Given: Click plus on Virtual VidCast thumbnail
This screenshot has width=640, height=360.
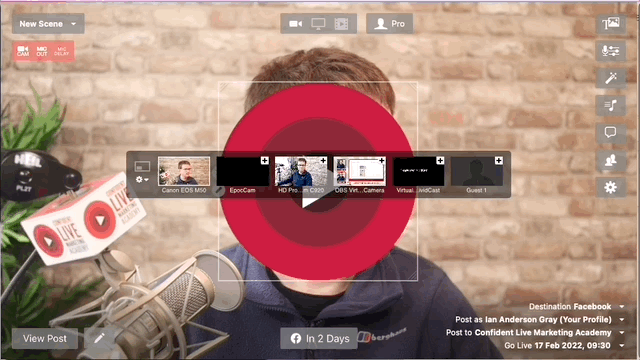Looking at the screenshot, I should pyautogui.click(x=440, y=160).
